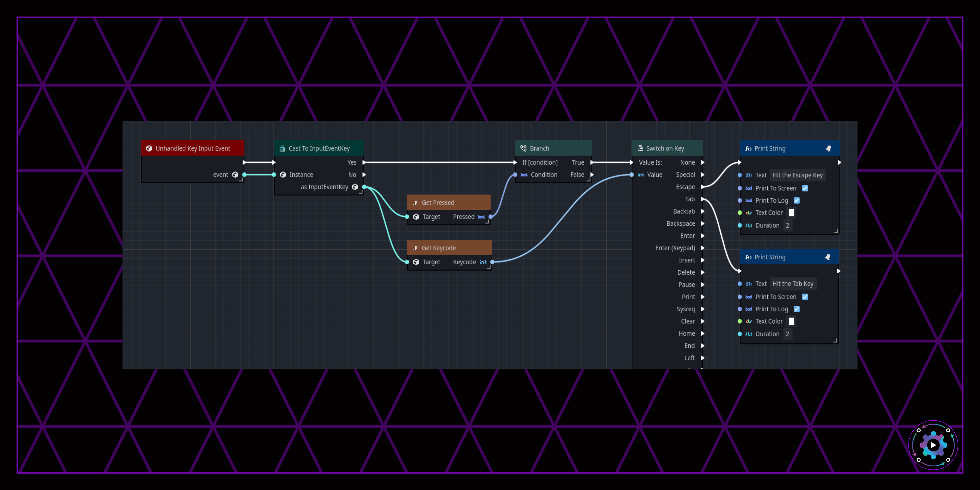Click the Branch False output arrow
The width and height of the screenshot is (980, 490).
pyautogui.click(x=592, y=175)
